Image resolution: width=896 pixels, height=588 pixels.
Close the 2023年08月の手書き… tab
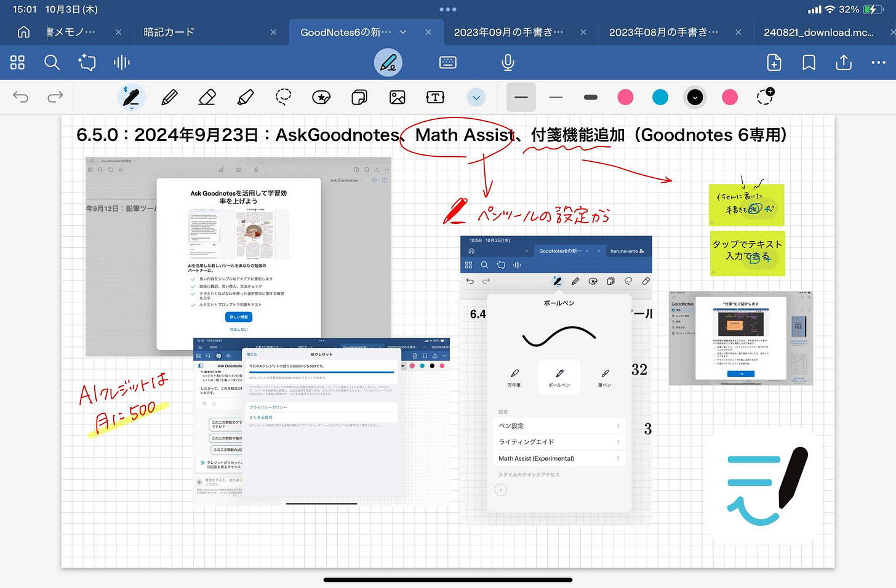point(738,32)
